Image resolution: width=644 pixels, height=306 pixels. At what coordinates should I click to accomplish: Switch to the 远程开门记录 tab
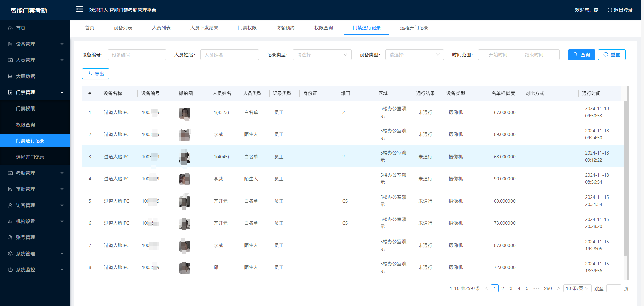tap(414, 28)
